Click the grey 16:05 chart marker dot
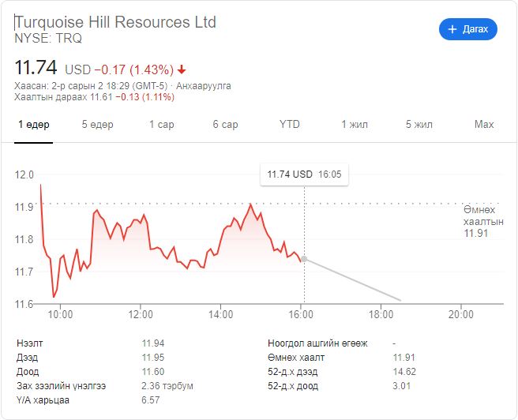The height and width of the screenshot is (420, 518). tap(304, 259)
